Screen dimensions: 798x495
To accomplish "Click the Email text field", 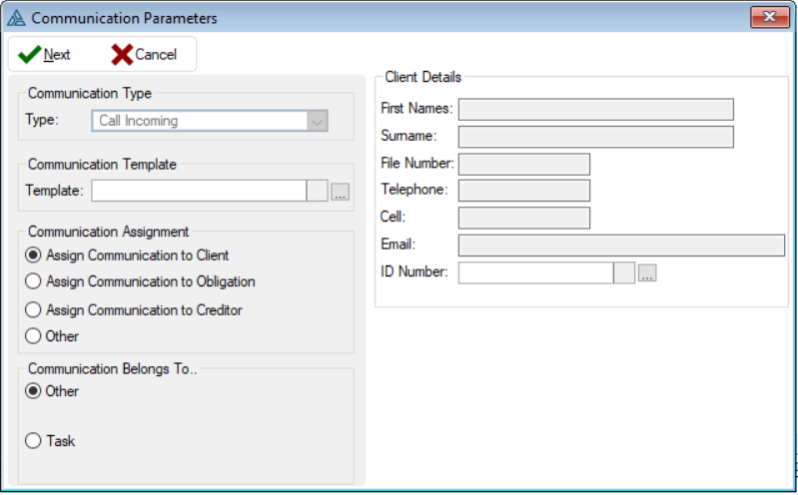I will click(620, 245).
